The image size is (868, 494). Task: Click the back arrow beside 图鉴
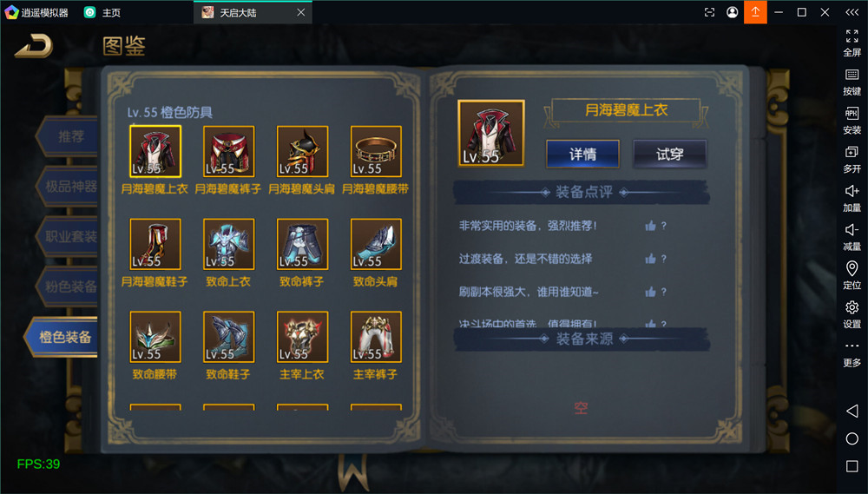[35, 46]
